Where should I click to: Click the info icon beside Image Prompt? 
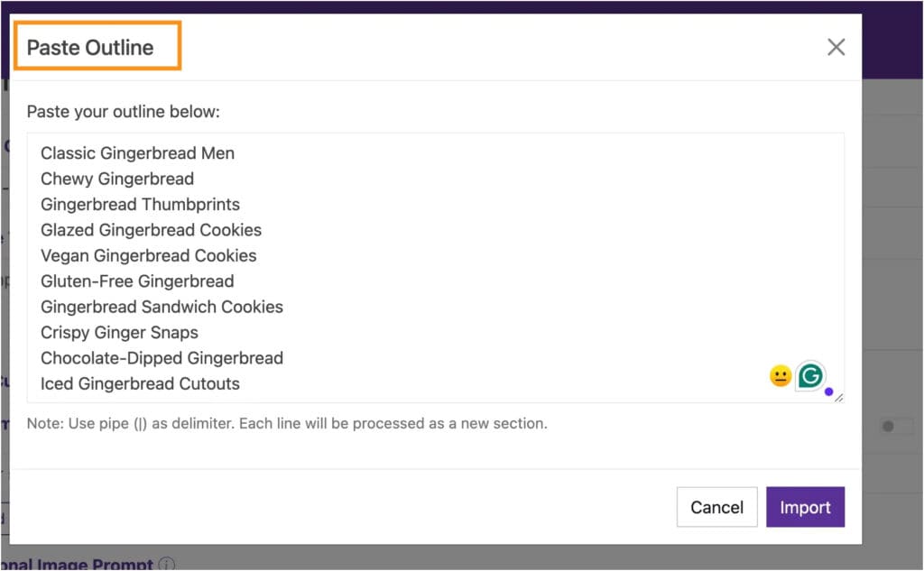(166, 565)
